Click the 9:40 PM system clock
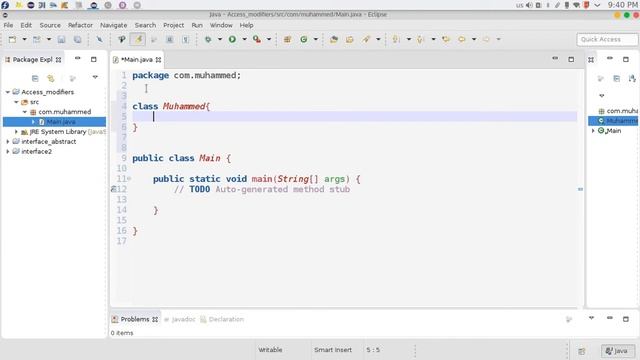This screenshot has height=360, width=640. [x=622, y=5]
